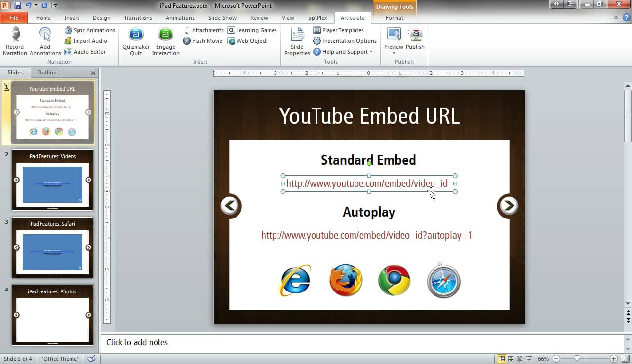This screenshot has width=632, height=364.
Task: Open the Audio Editor
Action: tap(85, 52)
